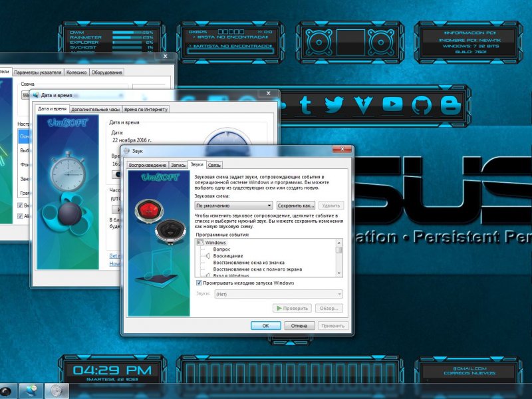Open the Звуки (Нет) dropdown
This screenshot has height=399, width=532.
(279, 294)
